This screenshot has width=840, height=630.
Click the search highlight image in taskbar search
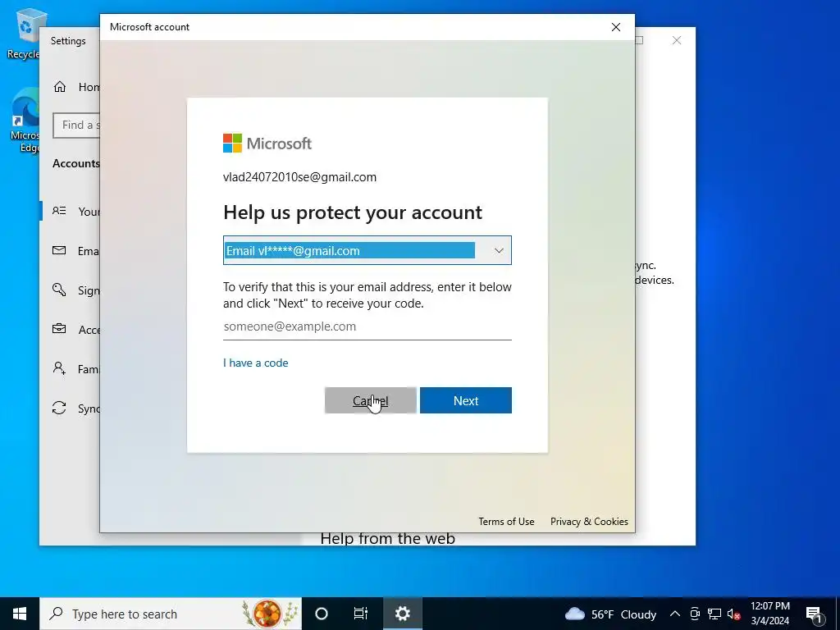(269, 614)
